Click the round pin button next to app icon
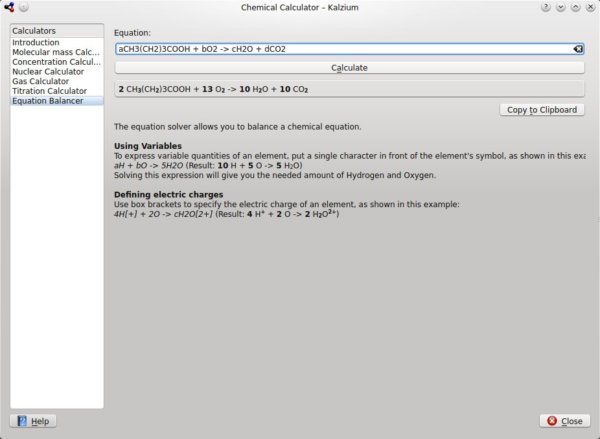This screenshot has height=439, width=600. pos(24,7)
